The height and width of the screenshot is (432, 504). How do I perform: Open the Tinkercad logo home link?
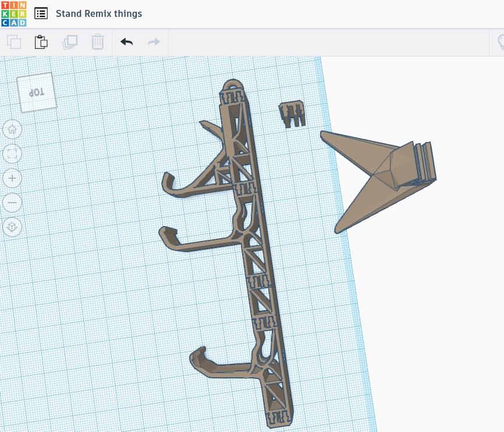[14, 14]
